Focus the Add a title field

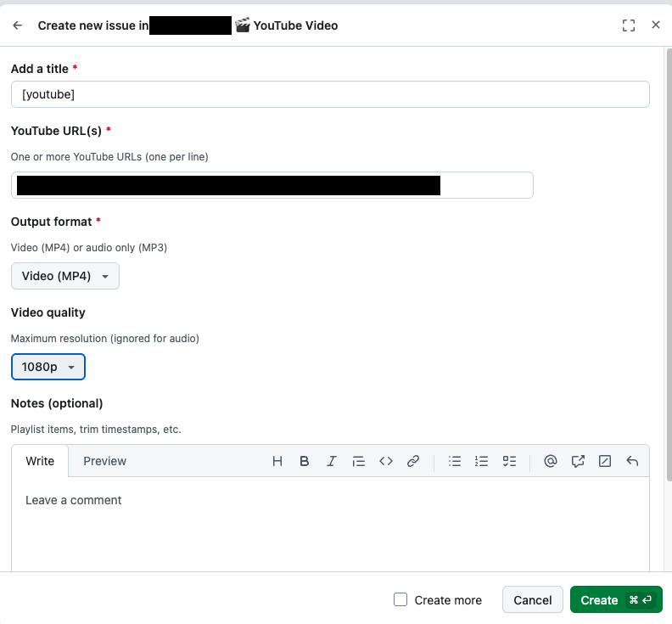330,94
